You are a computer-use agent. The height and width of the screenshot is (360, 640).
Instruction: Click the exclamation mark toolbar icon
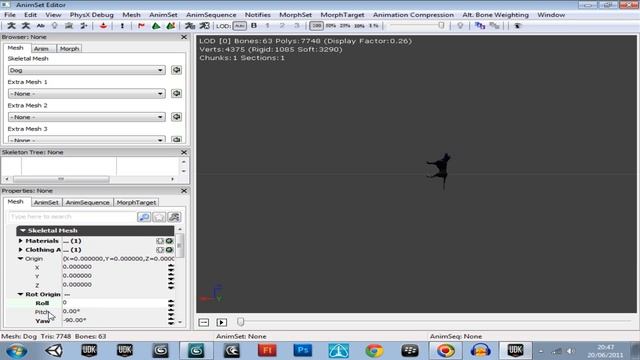click(x=122, y=26)
